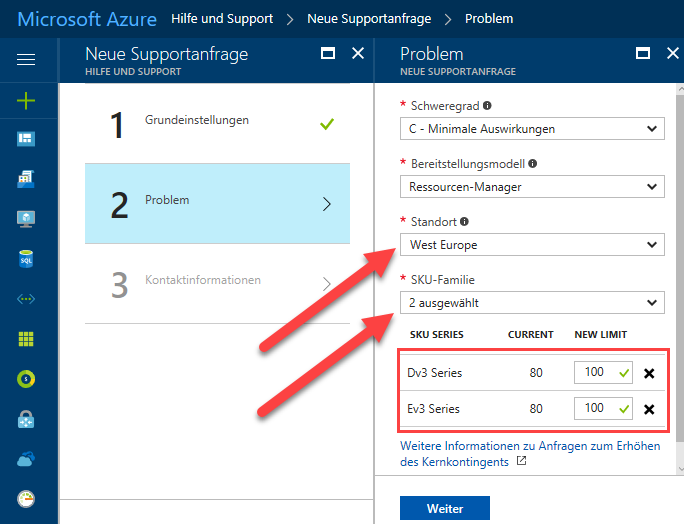The image size is (684, 524).
Task: Click Hilfe und Support breadcrumb
Action: 222,19
